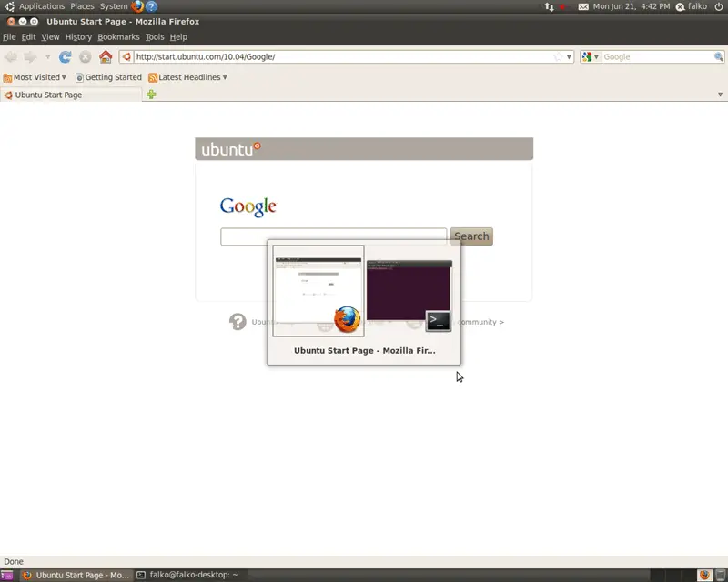Click the Ubuntu help question mark icon
The height and width of the screenshot is (582, 728).
coord(238,322)
